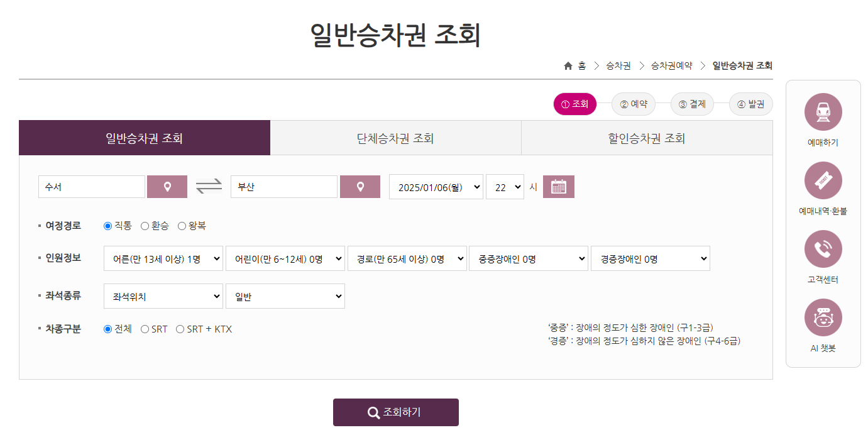The width and height of the screenshot is (868, 435).
Task: Select the 환승 route option
Action: coord(146,225)
